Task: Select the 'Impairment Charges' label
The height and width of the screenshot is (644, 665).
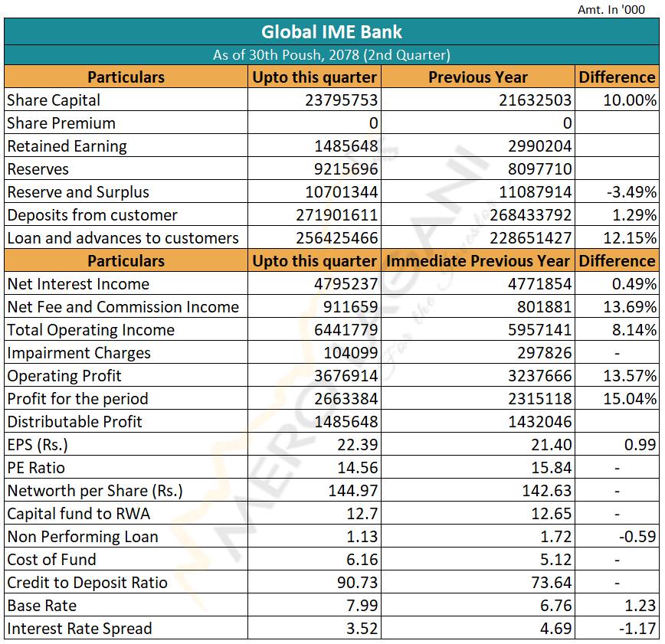Action: [79, 353]
